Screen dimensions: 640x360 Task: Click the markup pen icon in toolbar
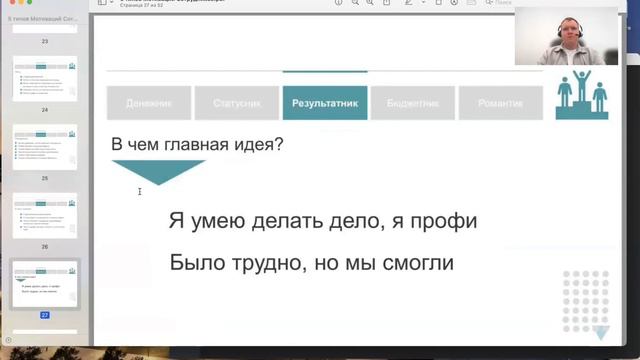408,2
